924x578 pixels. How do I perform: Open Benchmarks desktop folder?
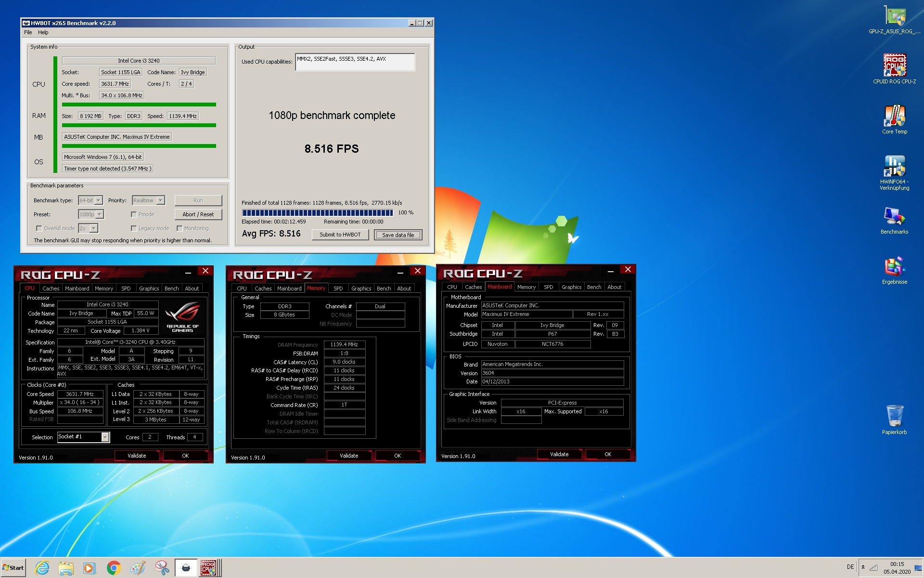(x=895, y=220)
